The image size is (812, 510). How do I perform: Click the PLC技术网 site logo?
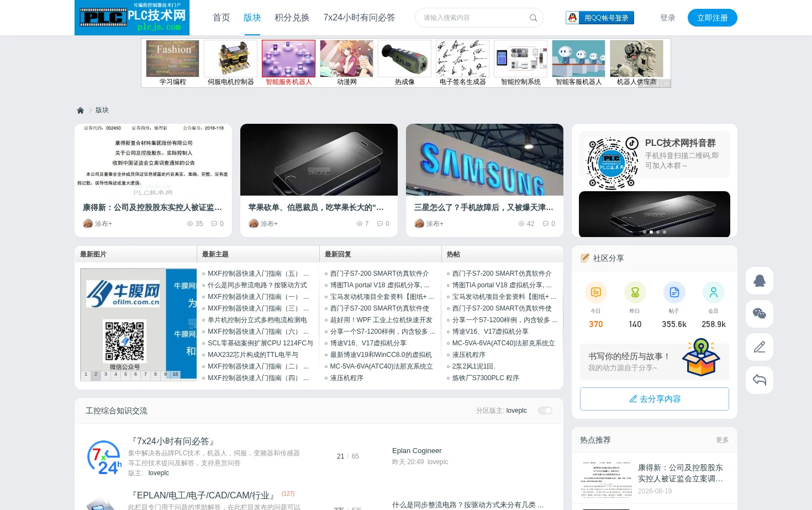coord(132,18)
